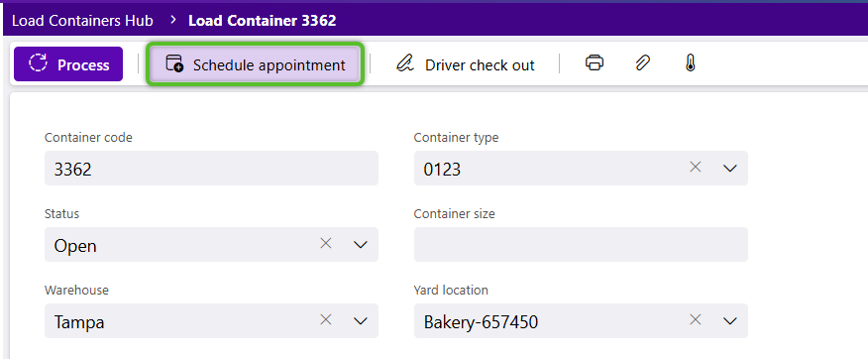Click the Process button

point(68,64)
